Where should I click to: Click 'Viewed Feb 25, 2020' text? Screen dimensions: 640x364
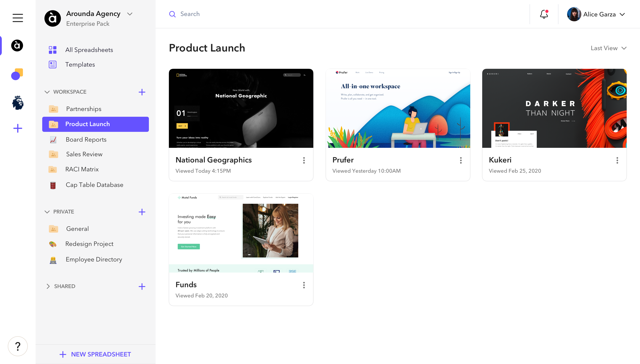coord(515,171)
